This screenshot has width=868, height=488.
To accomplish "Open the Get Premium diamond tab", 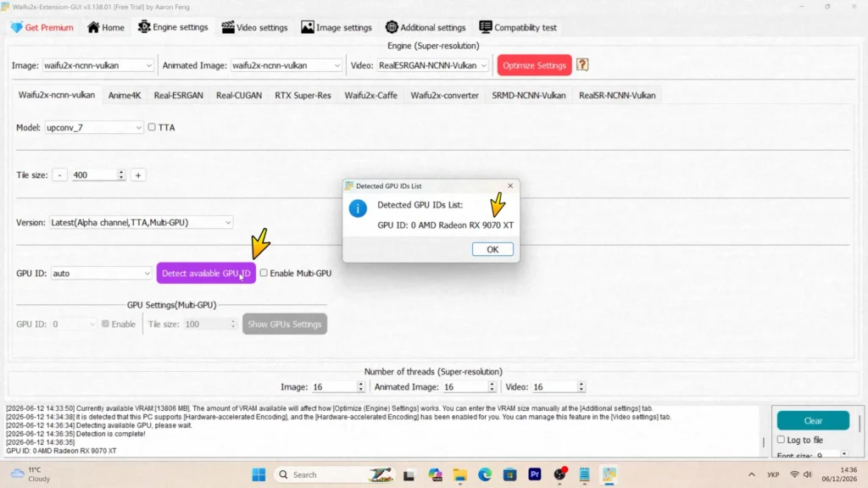I will [x=42, y=27].
